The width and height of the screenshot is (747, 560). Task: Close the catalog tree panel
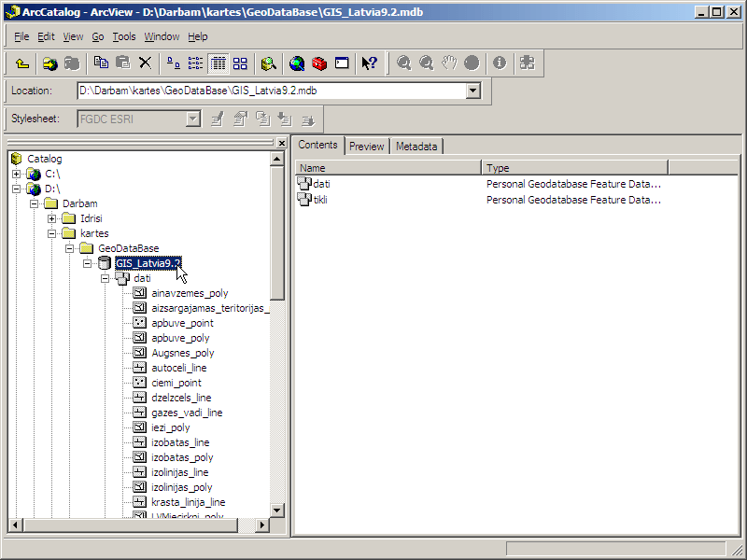[282, 143]
